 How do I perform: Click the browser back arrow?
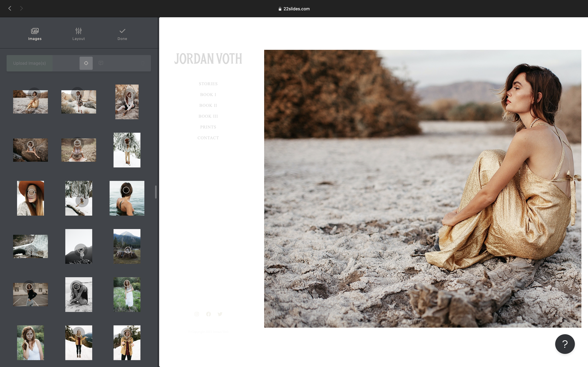point(10,8)
